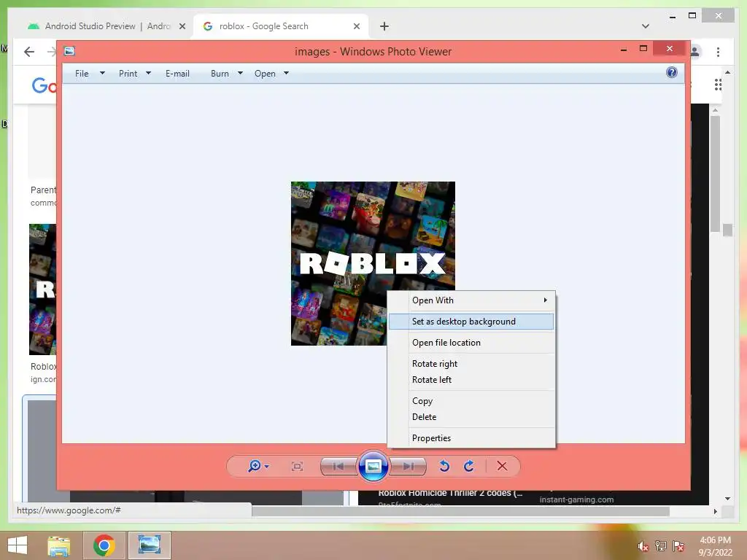Open Google apps grid icon
The width and height of the screenshot is (747, 560).
point(718,85)
